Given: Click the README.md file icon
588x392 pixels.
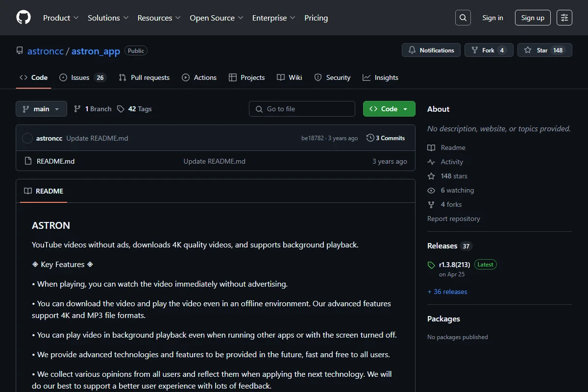Looking at the screenshot, I should point(28,161).
